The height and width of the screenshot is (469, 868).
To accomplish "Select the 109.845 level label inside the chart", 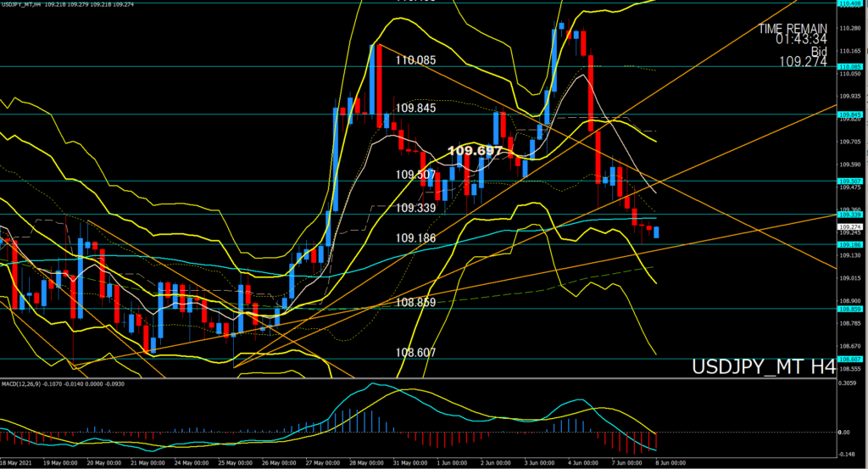I will [x=415, y=108].
